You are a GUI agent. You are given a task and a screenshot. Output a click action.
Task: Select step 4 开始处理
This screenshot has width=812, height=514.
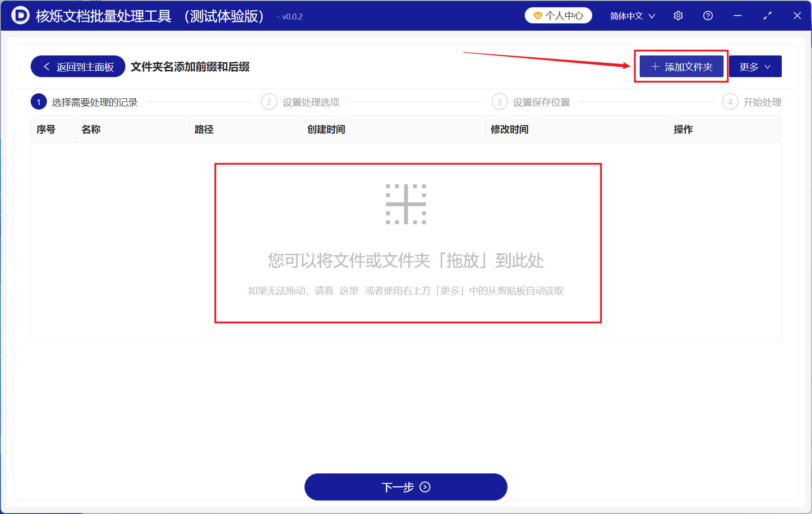[752, 102]
